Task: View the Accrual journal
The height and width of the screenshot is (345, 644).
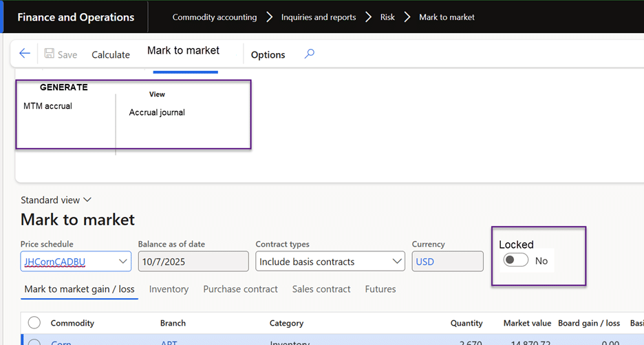Action: pyautogui.click(x=157, y=112)
